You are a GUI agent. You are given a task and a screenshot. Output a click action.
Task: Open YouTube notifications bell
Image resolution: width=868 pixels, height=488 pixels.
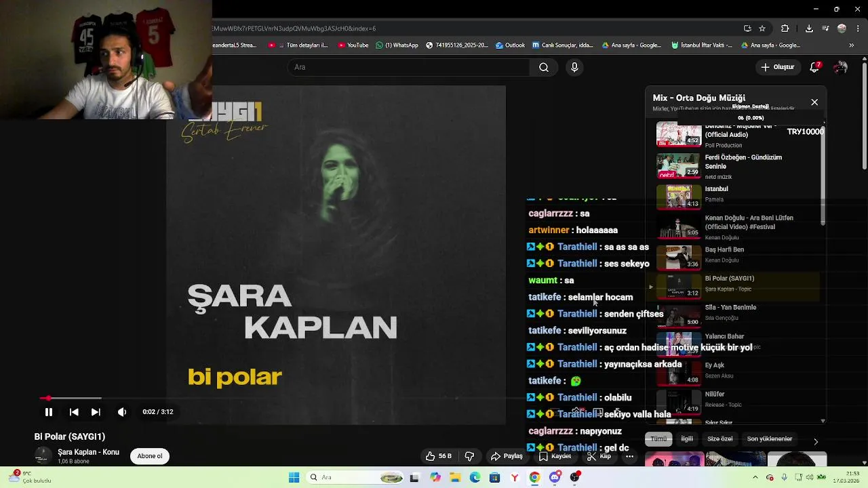coord(815,67)
